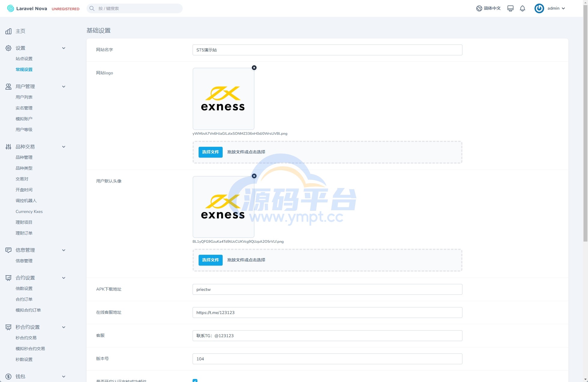Open 品种管理 page
This screenshot has width=588, height=382.
[x=24, y=157]
